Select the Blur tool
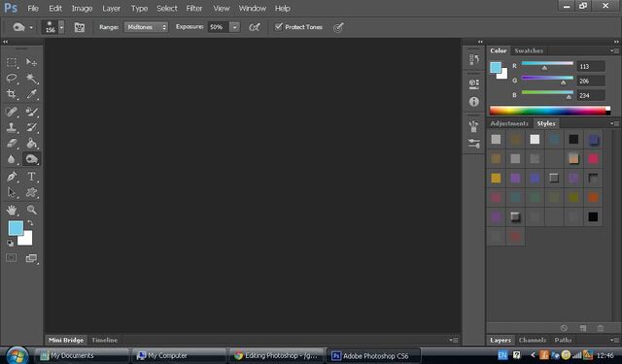 pos(12,159)
